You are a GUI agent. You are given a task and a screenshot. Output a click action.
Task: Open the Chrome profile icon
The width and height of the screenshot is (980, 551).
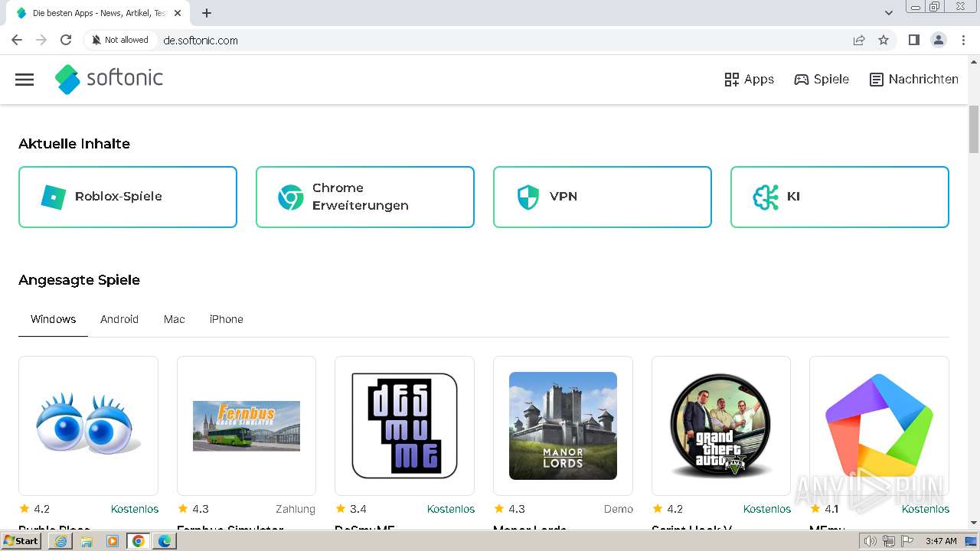(939, 40)
